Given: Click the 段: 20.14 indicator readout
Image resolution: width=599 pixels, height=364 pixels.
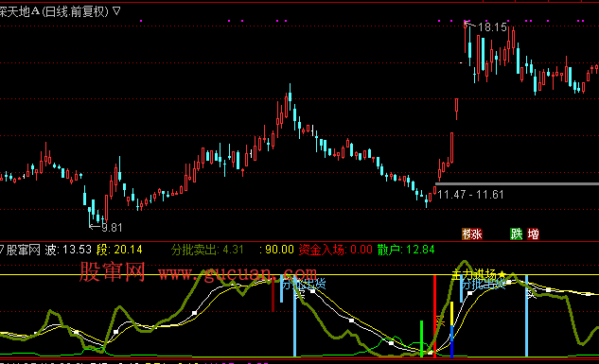Looking at the screenshot, I should [119, 250].
